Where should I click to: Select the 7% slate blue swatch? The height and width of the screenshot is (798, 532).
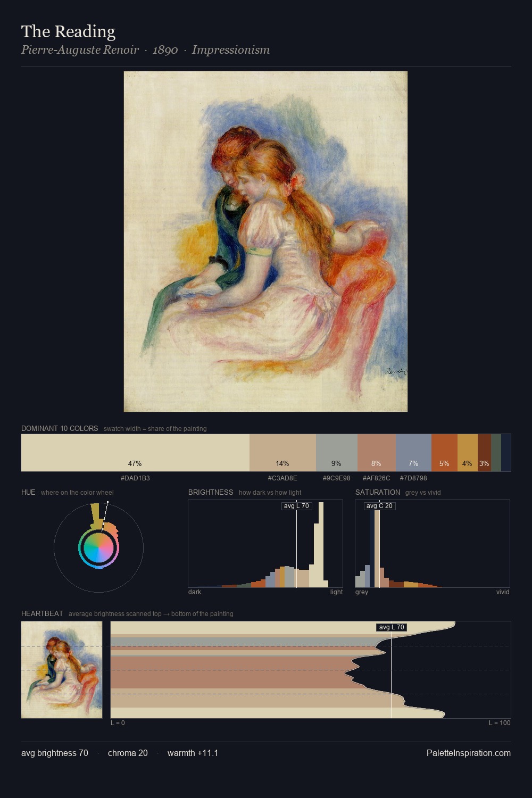413,453
